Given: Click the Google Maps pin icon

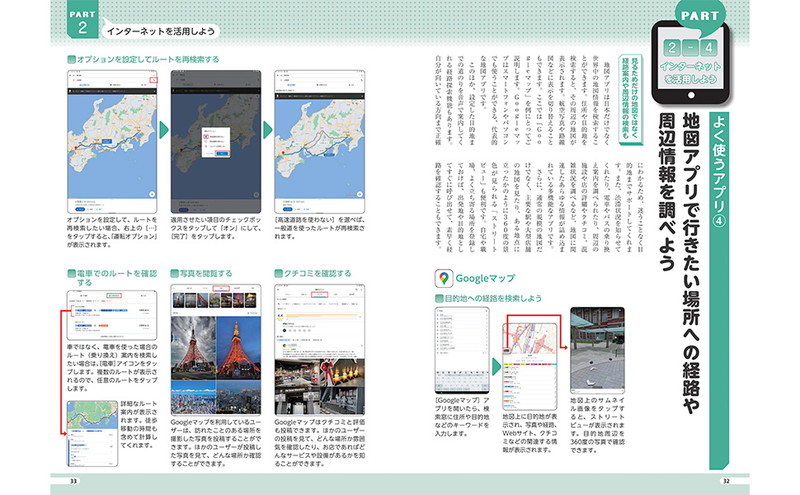Looking at the screenshot, I should tap(444, 278).
